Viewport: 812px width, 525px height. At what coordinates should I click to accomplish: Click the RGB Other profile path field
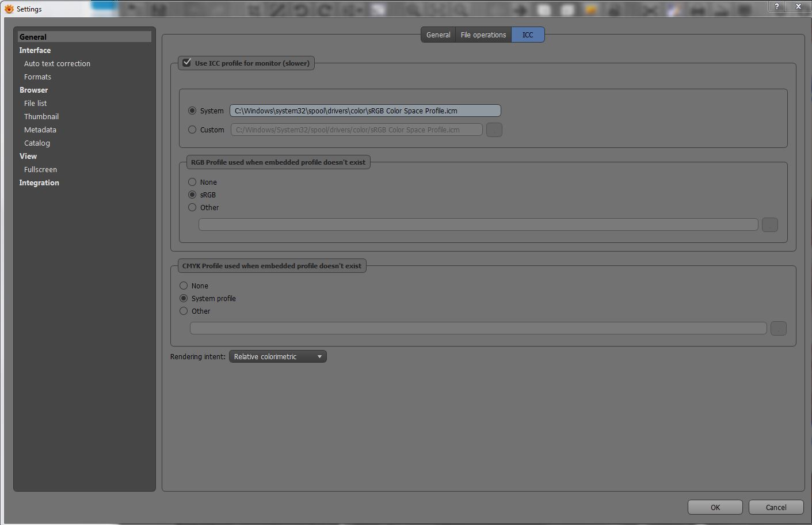coord(478,225)
